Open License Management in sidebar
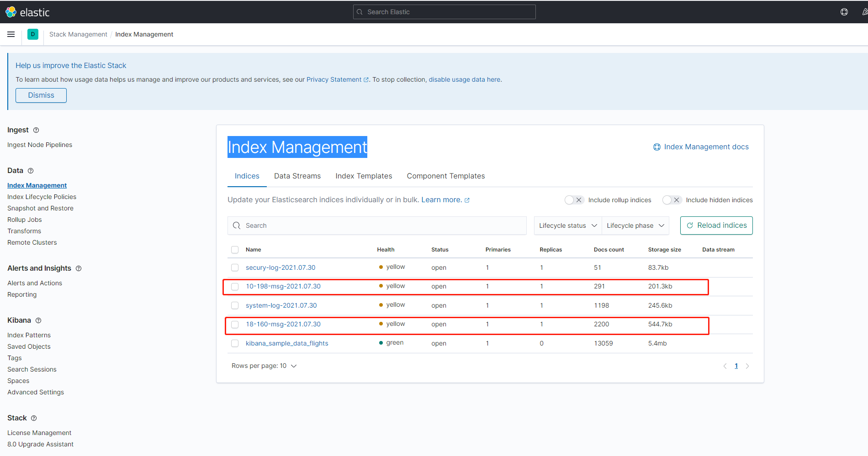The height and width of the screenshot is (456, 868). [39, 433]
